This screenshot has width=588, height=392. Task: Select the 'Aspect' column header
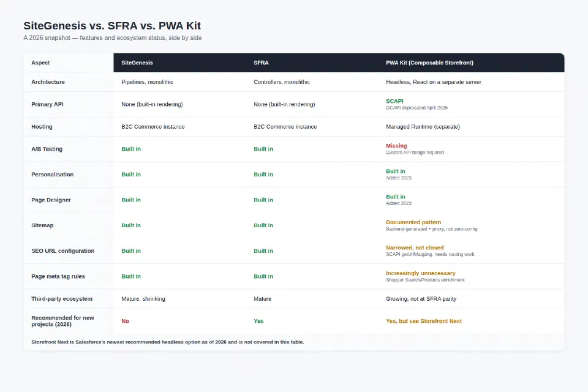(x=40, y=62)
